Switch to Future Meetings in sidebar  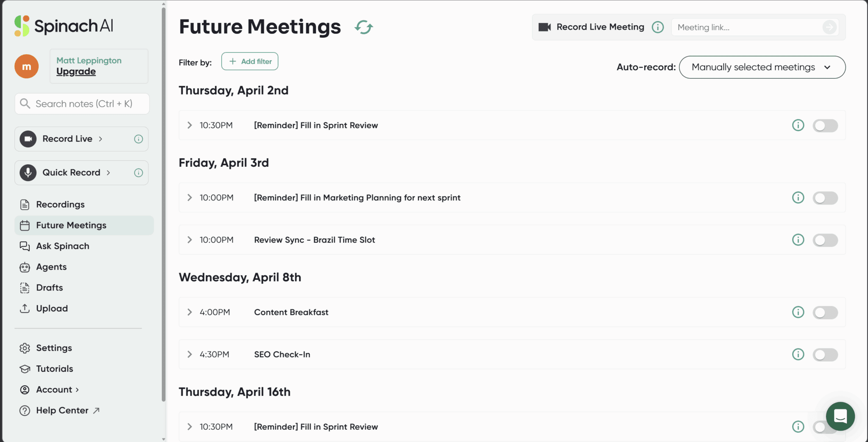click(72, 225)
